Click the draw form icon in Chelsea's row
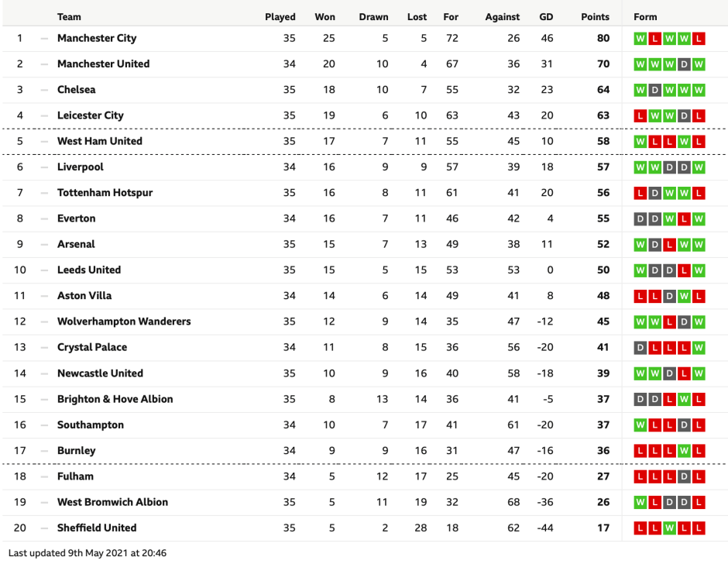The height and width of the screenshot is (564, 728). pyautogui.click(x=654, y=90)
